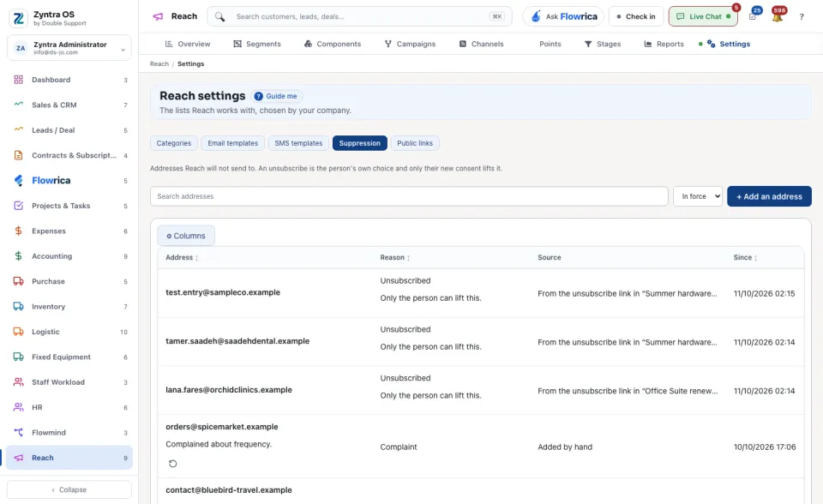Open Contracts & Subscriptions in sidebar
823x504 pixels.
pos(69,155)
